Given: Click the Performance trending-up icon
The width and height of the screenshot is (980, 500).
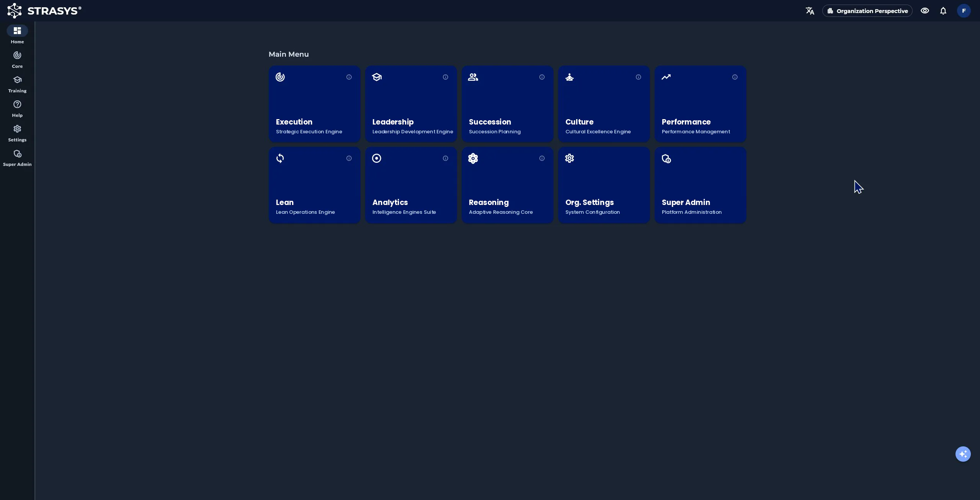Looking at the screenshot, I should pos(666,77).
